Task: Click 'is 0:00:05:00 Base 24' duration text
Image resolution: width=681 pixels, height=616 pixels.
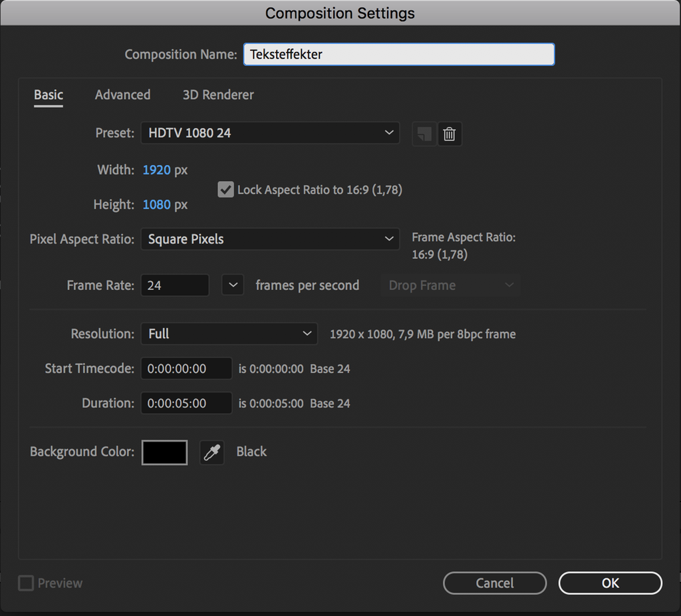Action: pyautogui.click(x=294, y=404)
